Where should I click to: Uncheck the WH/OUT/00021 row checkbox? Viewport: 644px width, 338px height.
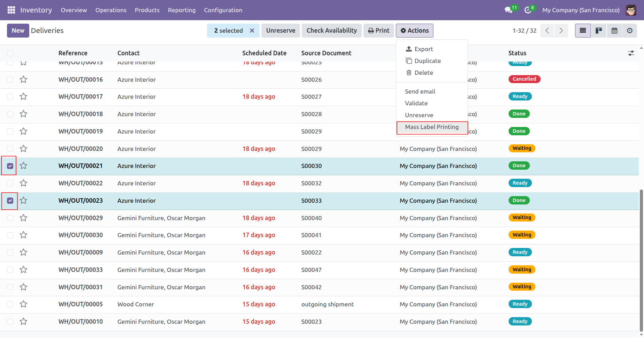point(10,166)
